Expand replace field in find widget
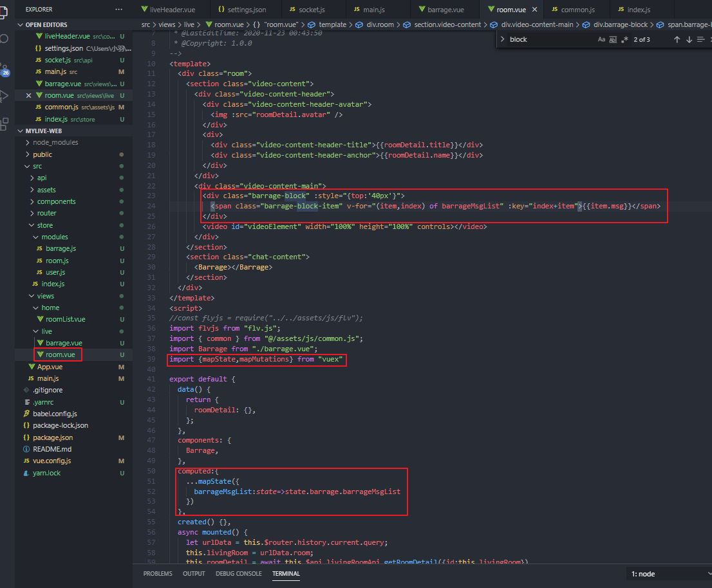Screen dimensions: 712x588 click(502, 39)
